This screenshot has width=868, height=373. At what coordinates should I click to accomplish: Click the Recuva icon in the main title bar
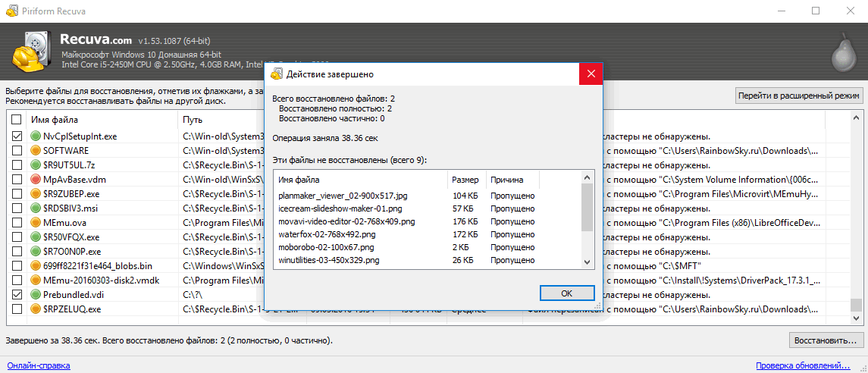coord(11,11)
